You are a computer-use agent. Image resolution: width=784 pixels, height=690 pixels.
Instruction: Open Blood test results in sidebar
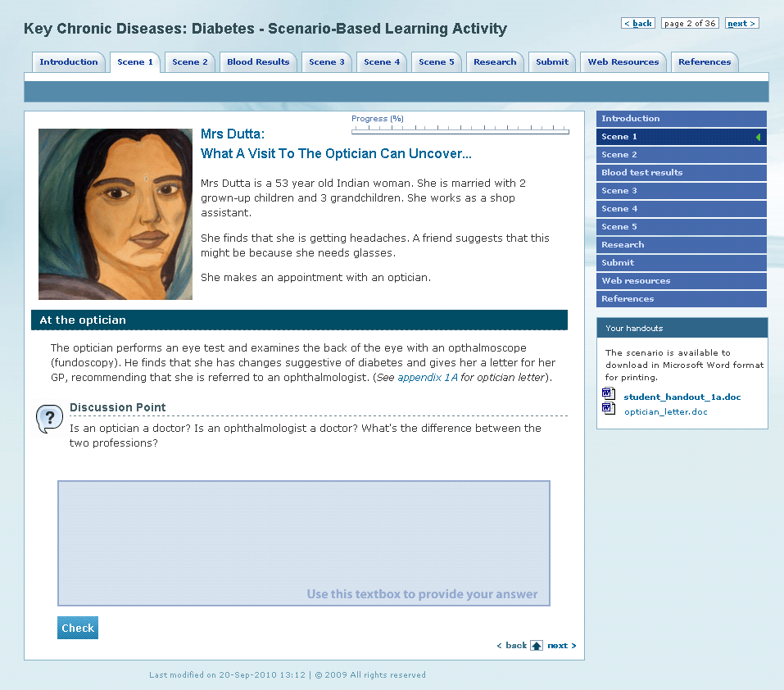[682, 172]
